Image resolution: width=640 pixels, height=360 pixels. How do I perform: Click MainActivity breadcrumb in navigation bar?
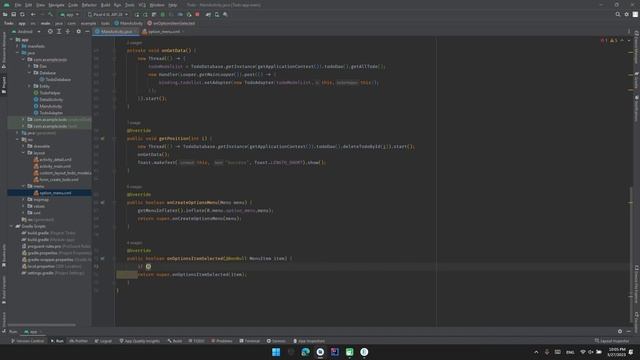[129, 23]
